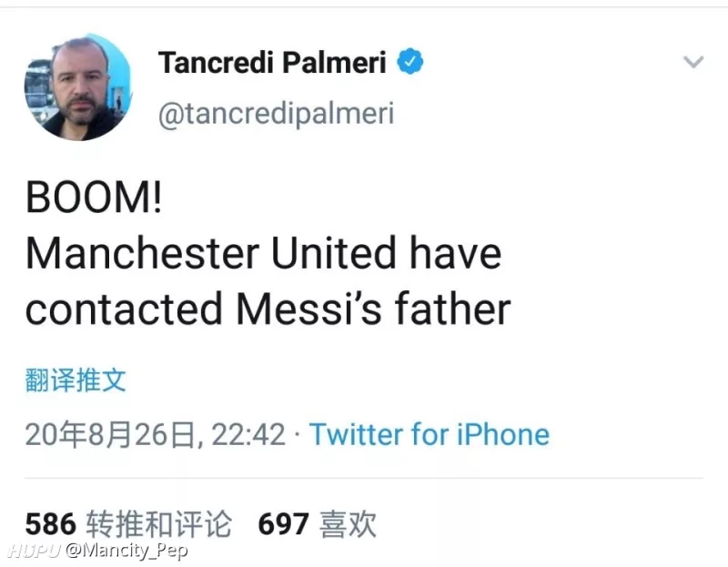
Task: Collapse the tweet using the down arrow
Action: (694, 62)
